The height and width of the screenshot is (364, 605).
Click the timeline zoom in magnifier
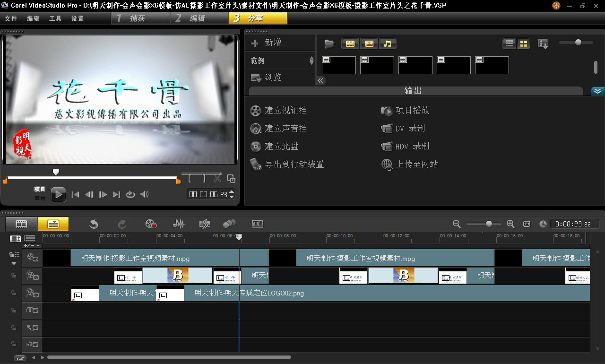tap(510, 224)
